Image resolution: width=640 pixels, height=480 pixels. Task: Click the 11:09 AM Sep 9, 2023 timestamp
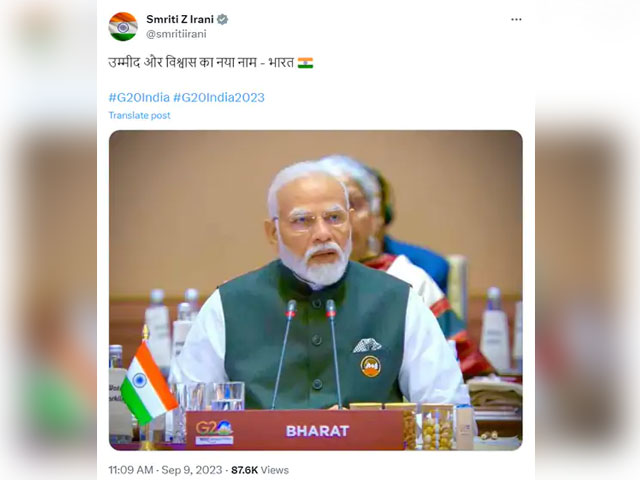(165, 470)
